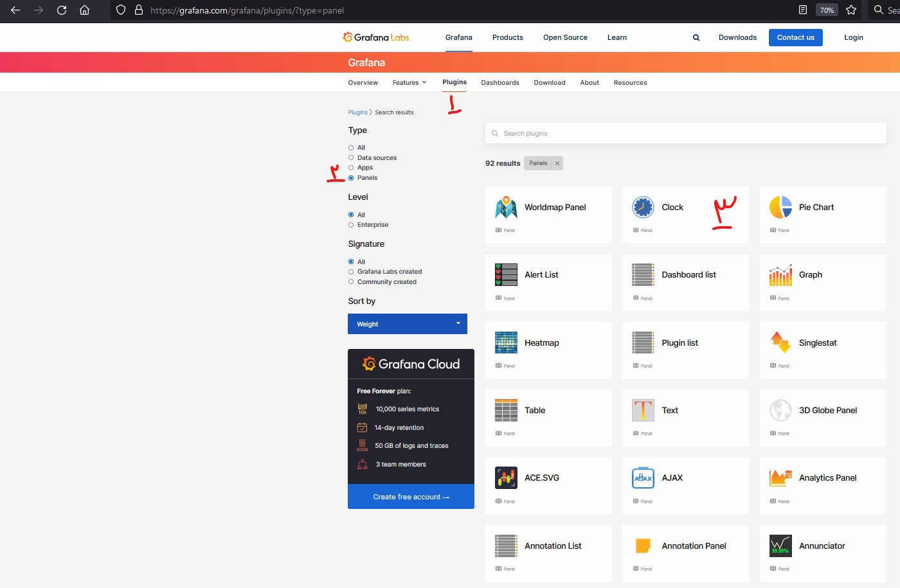
Task: Choose Grafana Labs created signature filter
Action: click(x=351, y=272)
